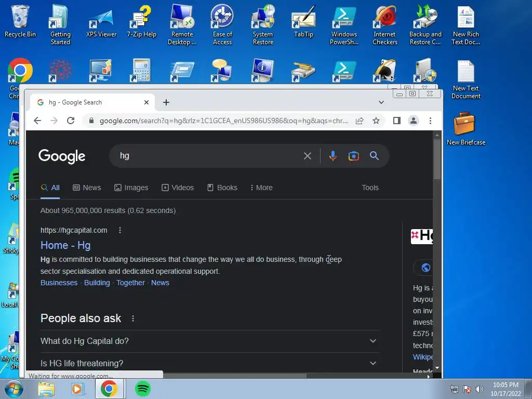
Task: Open options for the hgcapital.com result
Action: (x=120, y=230)
